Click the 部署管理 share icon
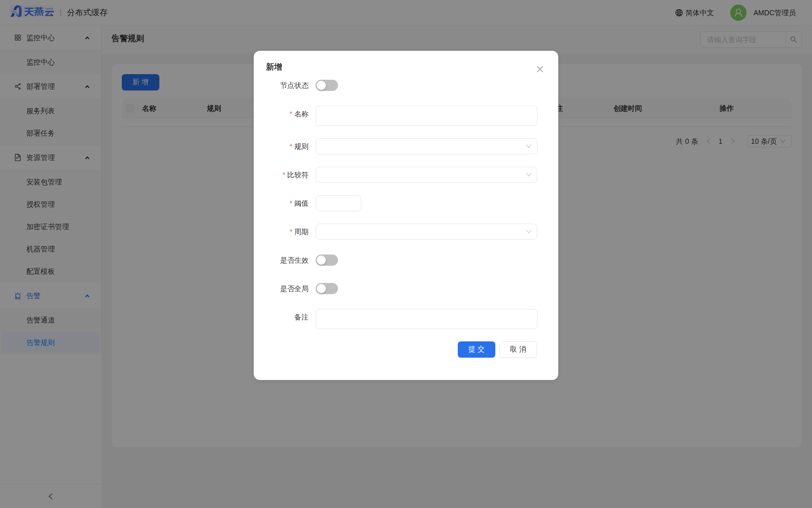The height and width of the screenshot is (508, 812). point(18,86)
